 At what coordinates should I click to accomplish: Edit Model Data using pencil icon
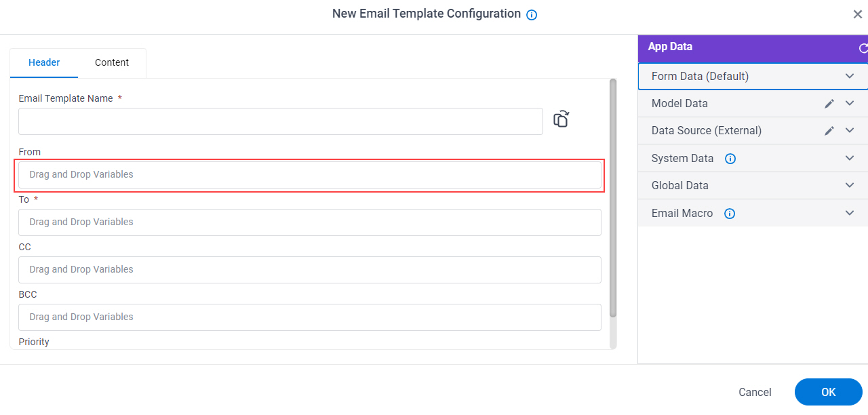pyautogui.click(x=829, y=104)
